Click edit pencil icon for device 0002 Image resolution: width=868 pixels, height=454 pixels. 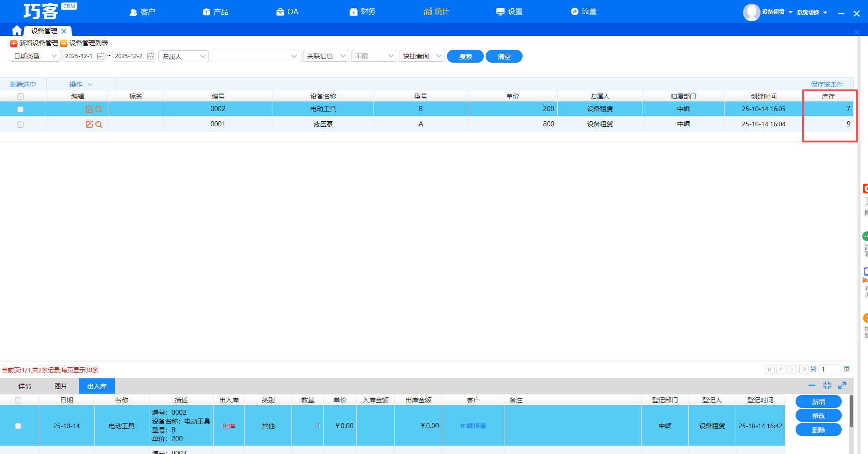(x=89, y=109)
